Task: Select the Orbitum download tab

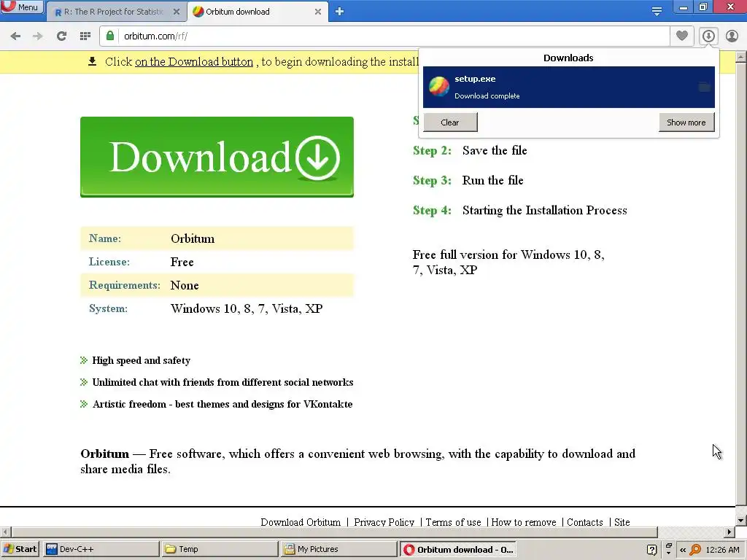Action: [x=252, y=12]
